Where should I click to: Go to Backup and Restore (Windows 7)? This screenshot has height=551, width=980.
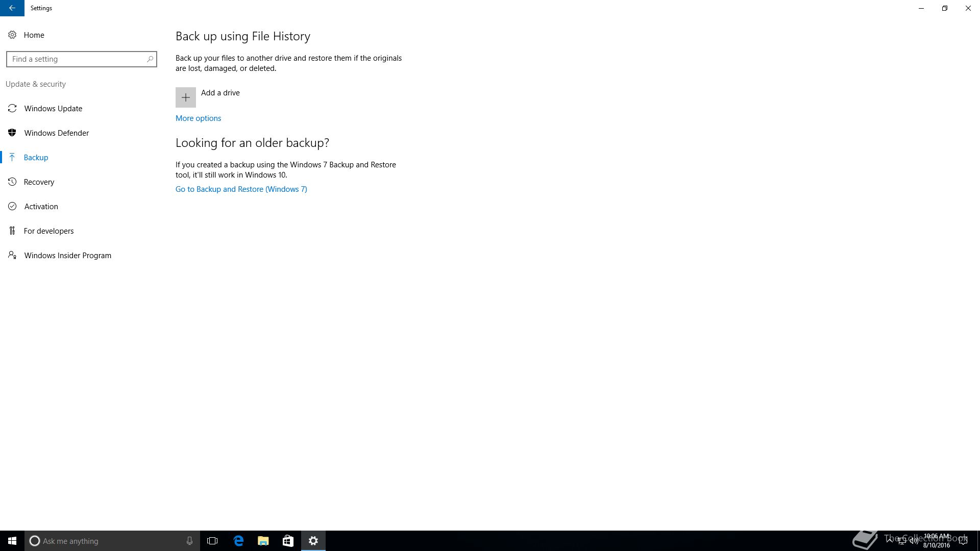tap(241, 189)
